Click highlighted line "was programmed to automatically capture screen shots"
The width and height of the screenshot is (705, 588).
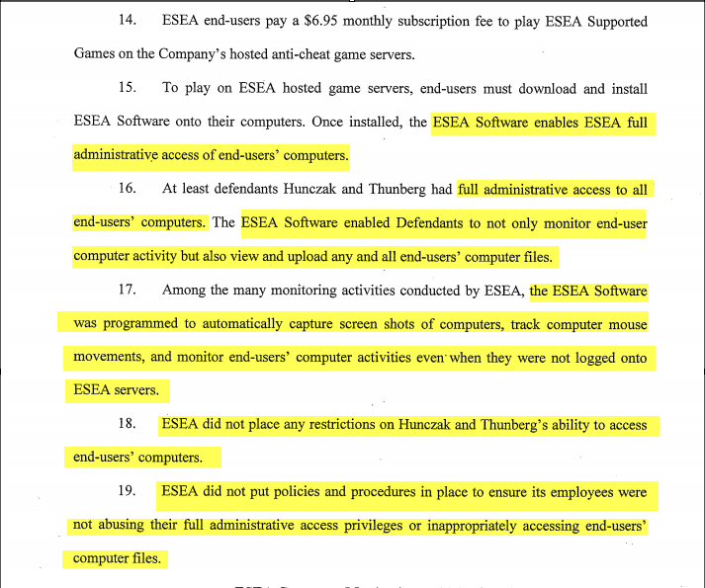(243, 324)
